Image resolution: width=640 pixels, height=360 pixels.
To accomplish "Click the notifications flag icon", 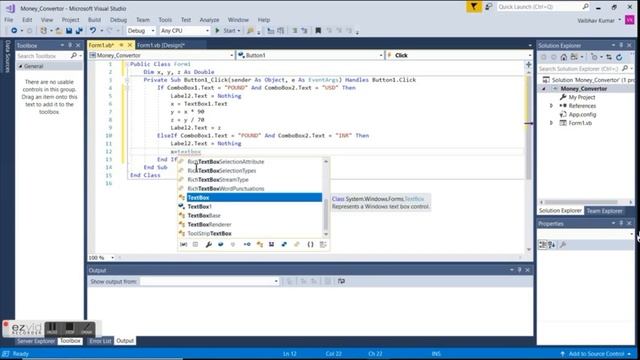I will coord(473,7).
